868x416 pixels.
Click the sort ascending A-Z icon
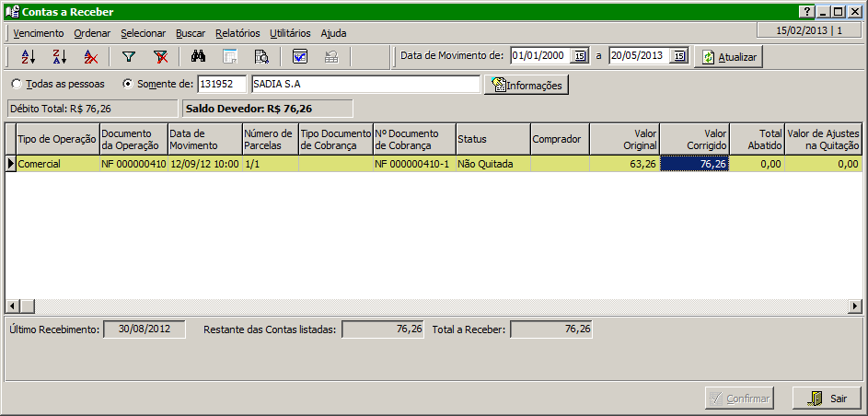pyautogui.click(x=28, y=57)
